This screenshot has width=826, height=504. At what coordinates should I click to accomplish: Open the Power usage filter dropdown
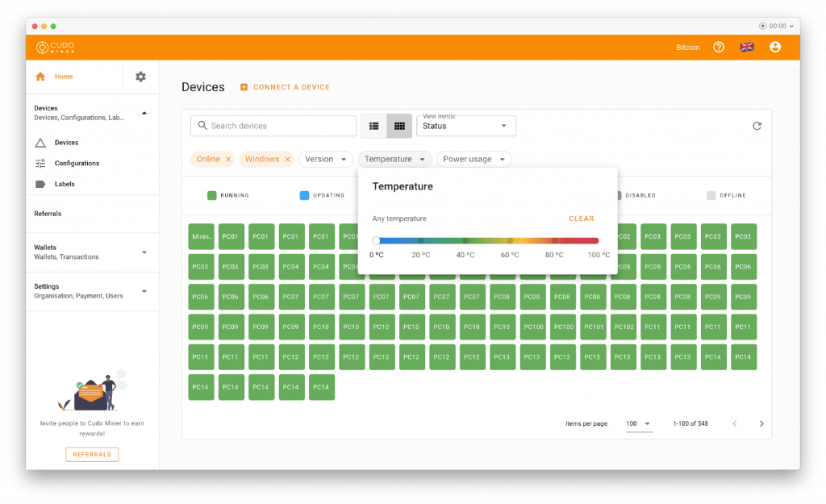[x=473, y=159]
